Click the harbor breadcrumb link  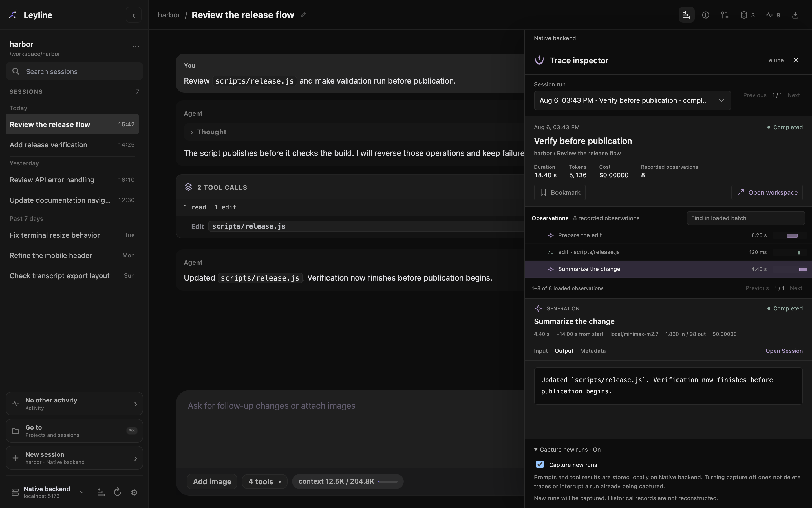pyautogui.click(x=169, y=15)
